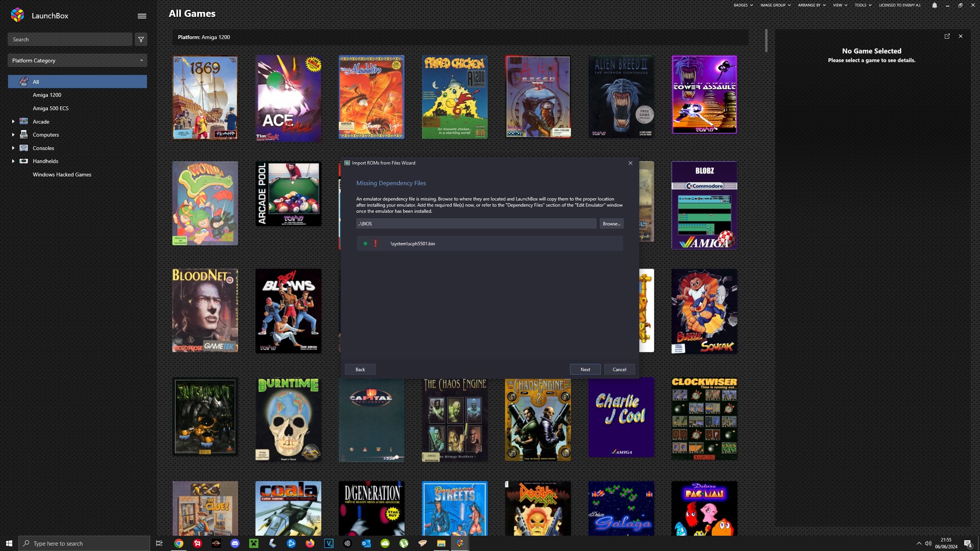The width and height of the screenshot is (980, 551).
Task: Select the Blobz game cover
Action: [x=704, y=205]
